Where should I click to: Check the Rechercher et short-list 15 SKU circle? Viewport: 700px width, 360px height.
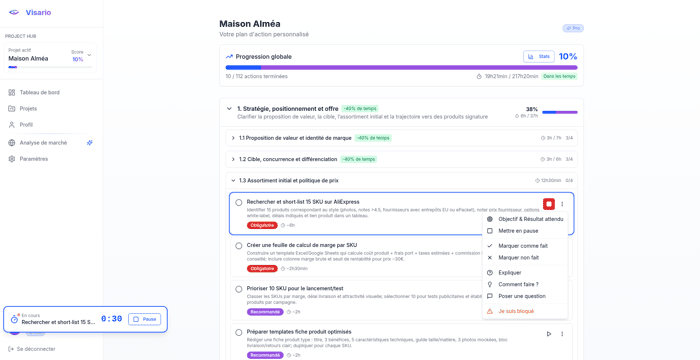click(238, 202)
